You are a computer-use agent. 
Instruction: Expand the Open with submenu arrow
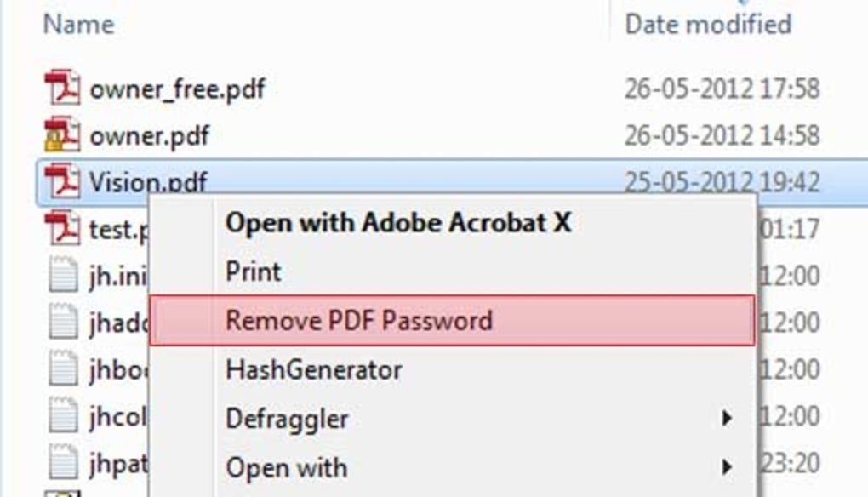[x=727, y=467]
